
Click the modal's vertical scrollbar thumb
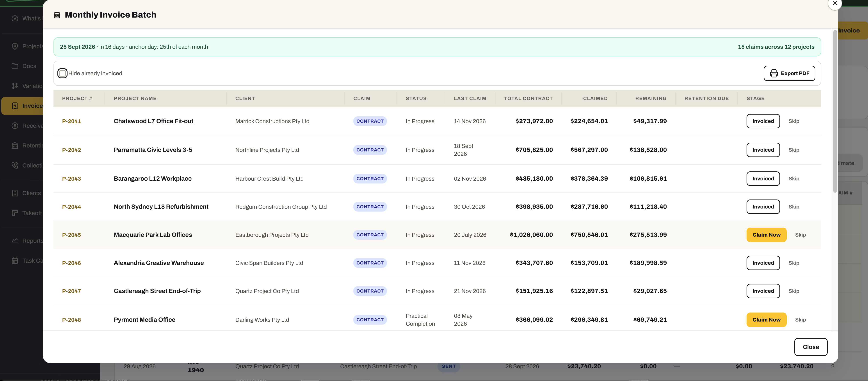tap(835, 111)
